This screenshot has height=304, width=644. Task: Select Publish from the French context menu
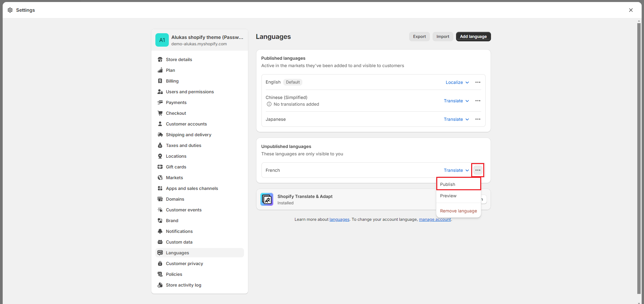click(448, 185)
